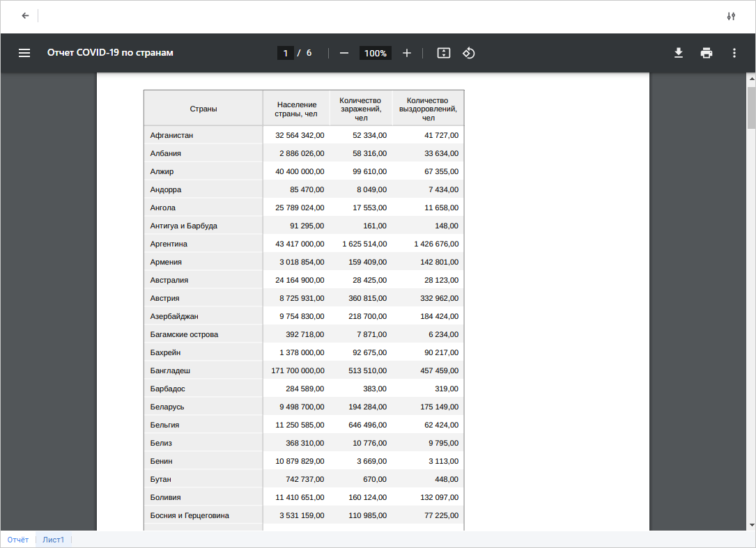
Task: Click the vertical scrollbar thumb
Action: [751, 107]
